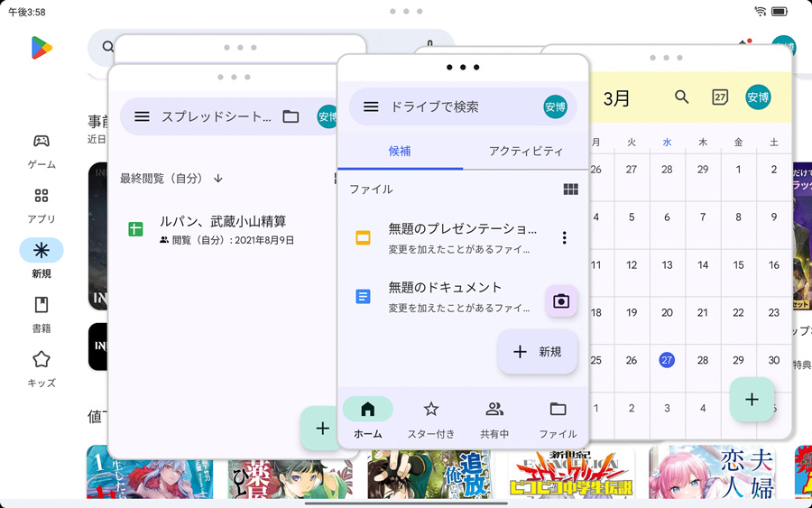Tap the navigation gesture bar at bottom
This screenshot has height=508, width=812.
pos(406,503)
